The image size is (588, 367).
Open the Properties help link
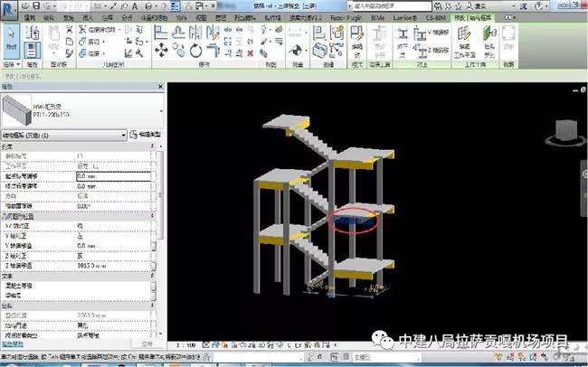13,343
